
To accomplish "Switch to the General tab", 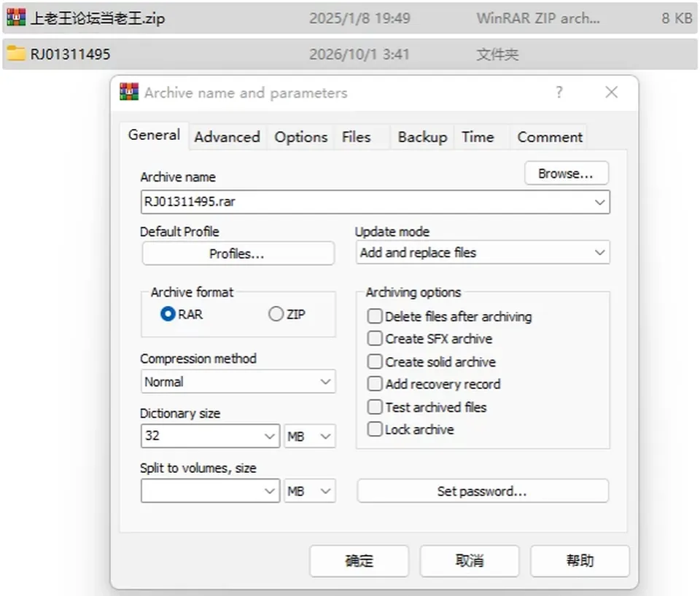I will tap(154, 136).
